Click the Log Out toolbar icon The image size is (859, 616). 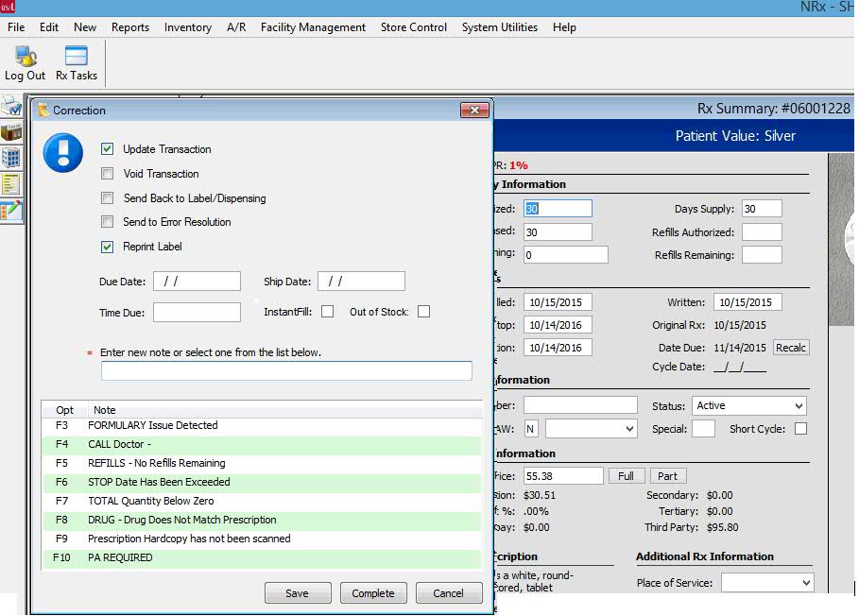[25, 63]
